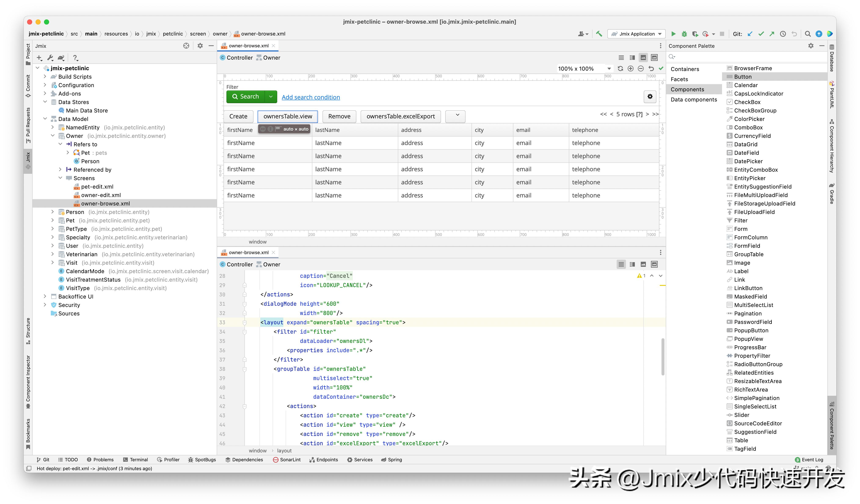Click the Debug bug icon

coord(684,34)
